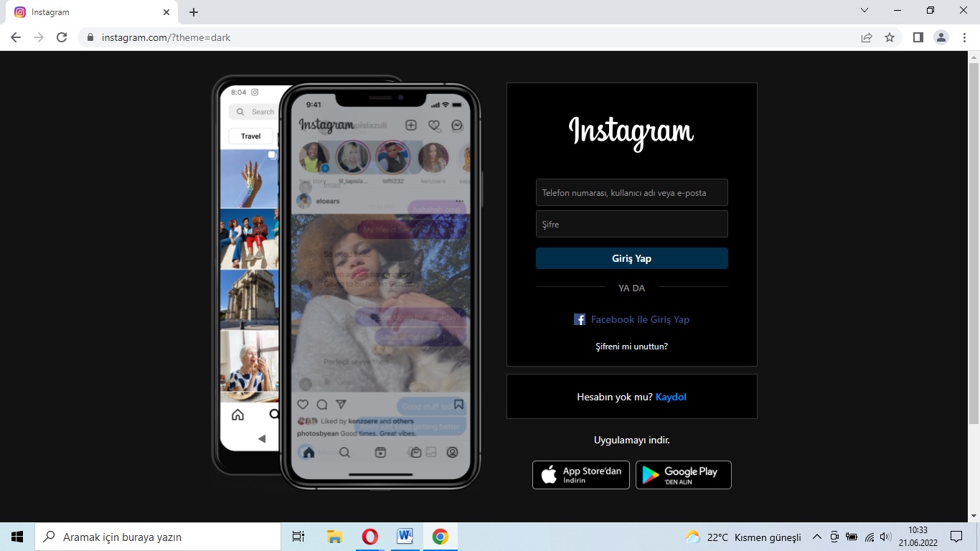Click inside the Şifre password field
The image size is (980, 551).
click(x=631, y=223)
